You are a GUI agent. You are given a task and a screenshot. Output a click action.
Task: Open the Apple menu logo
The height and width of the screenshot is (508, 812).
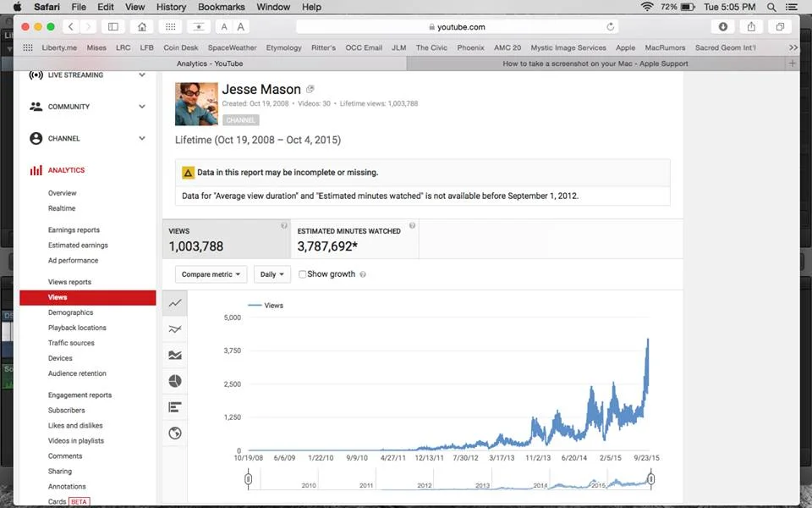tap(17, 7)
